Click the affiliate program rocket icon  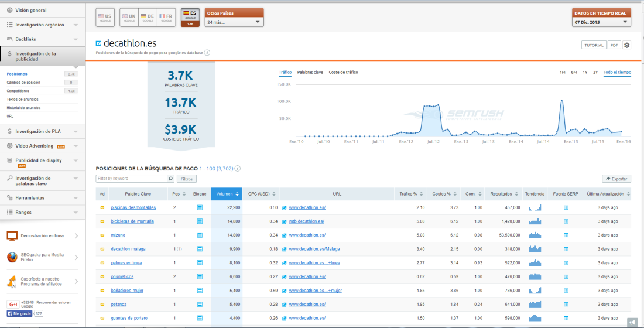pyautogui.click(x=12, y=282)
